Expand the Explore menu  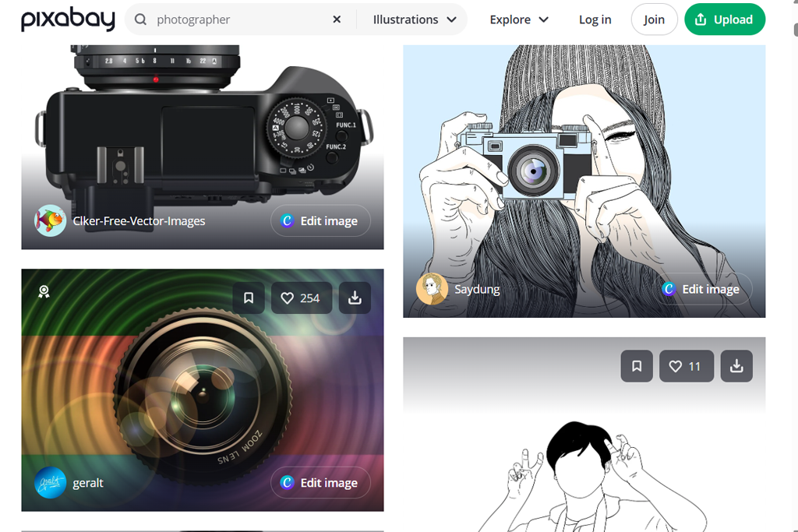[519, 19]
